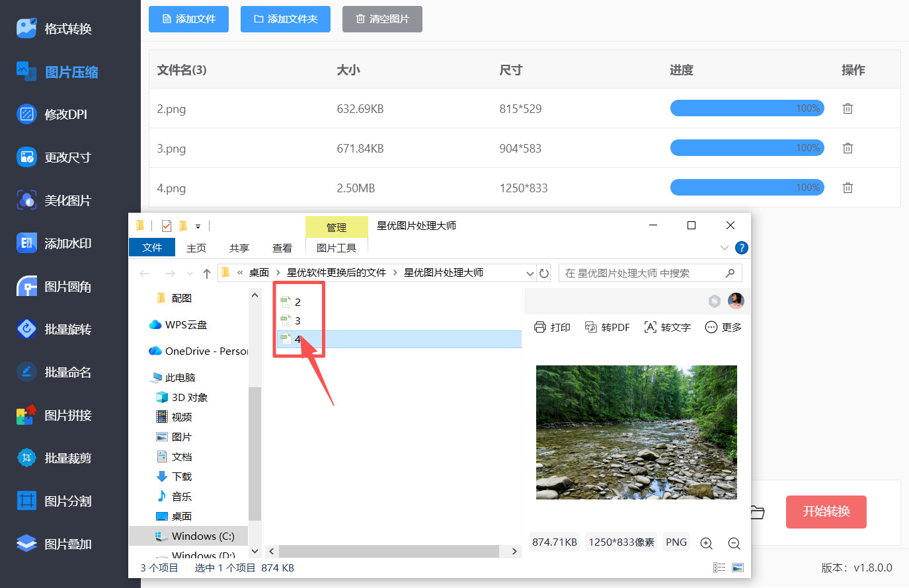This screenshot has height=588, width=909.
Task: Click 转文字 in the preview pane
Action: [667, 327]
